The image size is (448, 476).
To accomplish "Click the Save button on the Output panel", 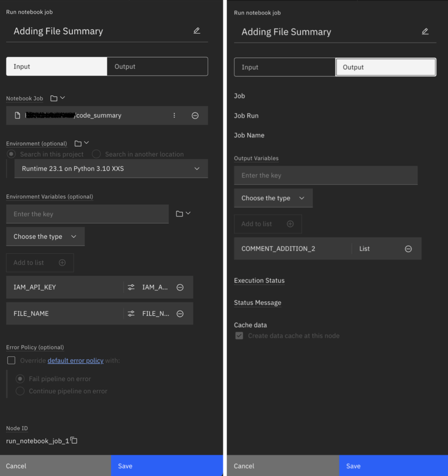I will click(393, 465).
